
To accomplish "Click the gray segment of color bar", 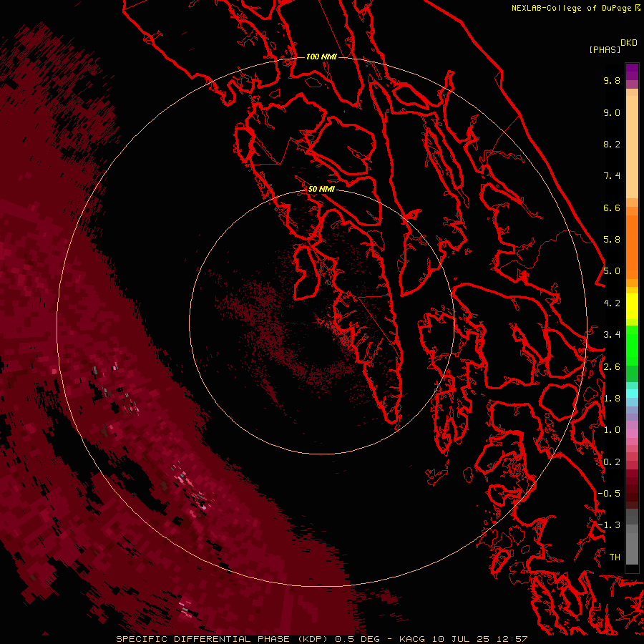I will (x=632, y=538).
